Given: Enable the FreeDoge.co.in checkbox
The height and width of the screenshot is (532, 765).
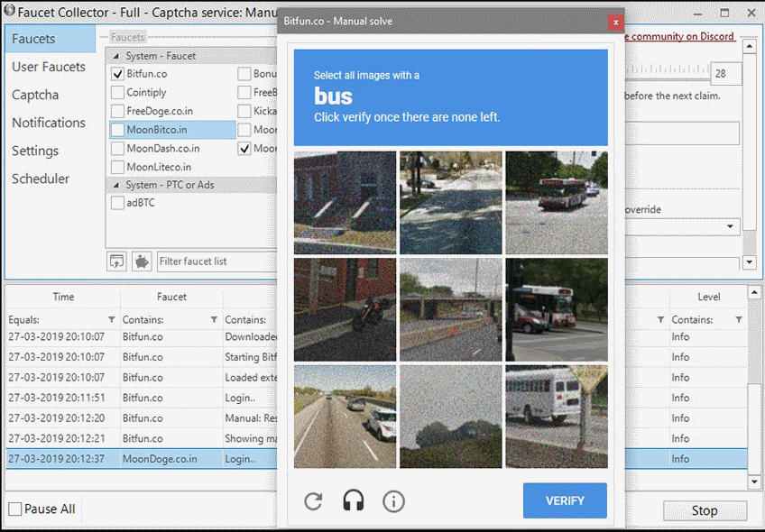Looking at the screenshot, I should (117, 111).
